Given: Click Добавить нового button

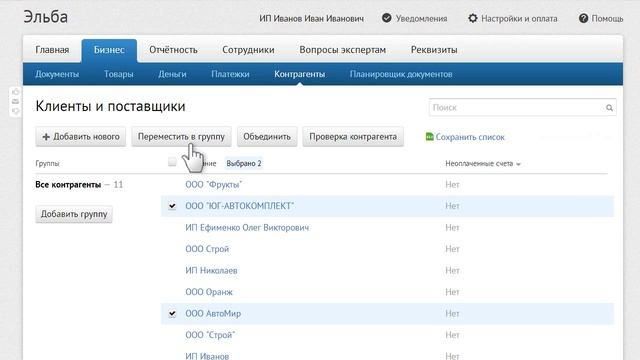Looking at the screenshot, I should (x=80, y=137).
